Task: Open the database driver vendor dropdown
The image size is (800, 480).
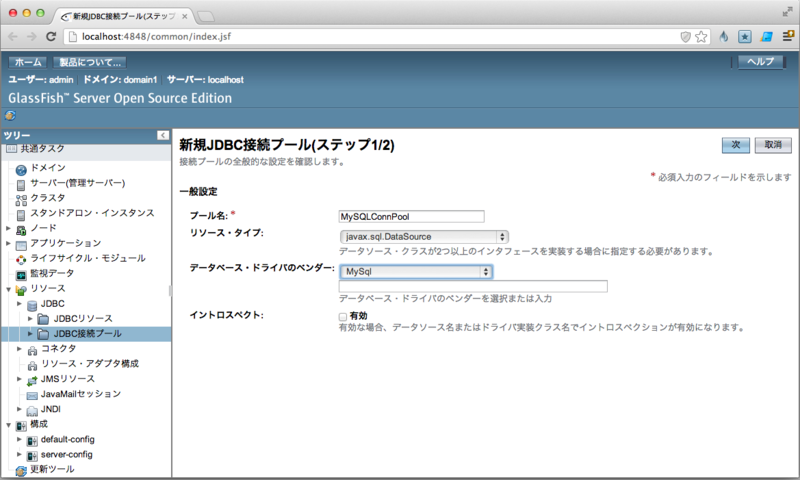Action: point(415,271)
